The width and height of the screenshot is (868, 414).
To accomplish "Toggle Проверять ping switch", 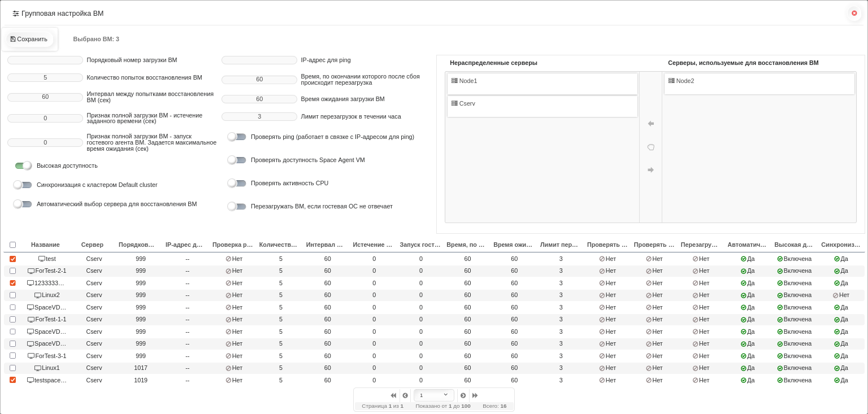I will [x=237, y=137].
